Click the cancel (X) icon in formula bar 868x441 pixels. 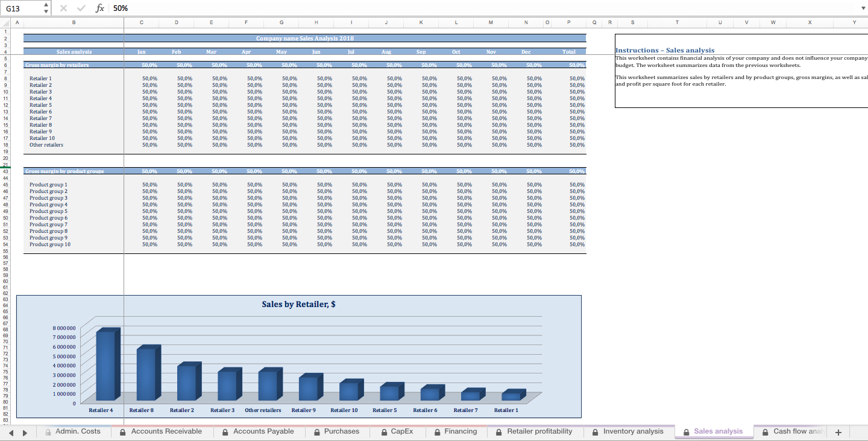[64, 8]
